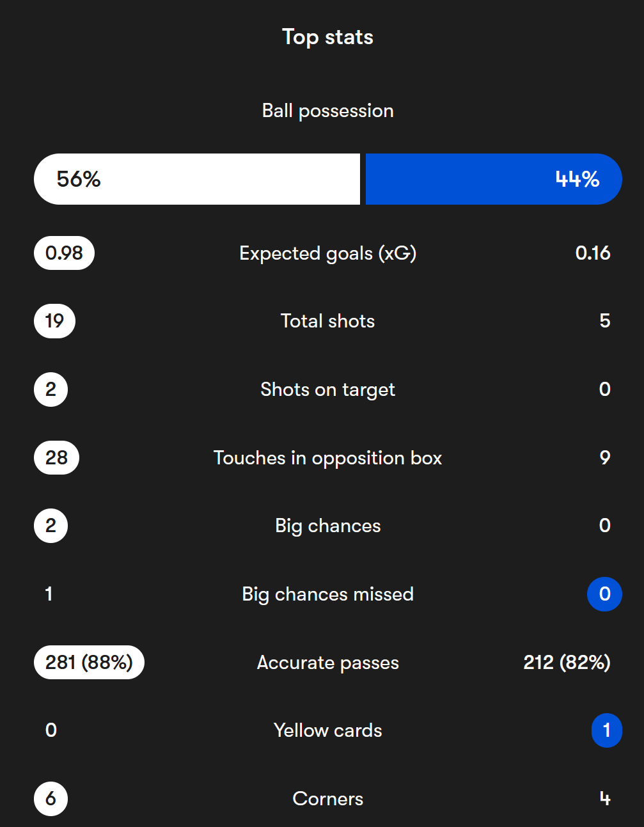Select the blue 0 big chances missed badge
644x827 pixels.
604,594
